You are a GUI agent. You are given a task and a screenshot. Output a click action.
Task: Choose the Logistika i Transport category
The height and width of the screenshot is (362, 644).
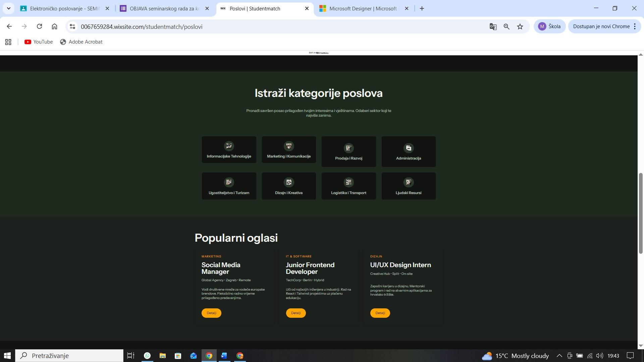pos(348,186)
